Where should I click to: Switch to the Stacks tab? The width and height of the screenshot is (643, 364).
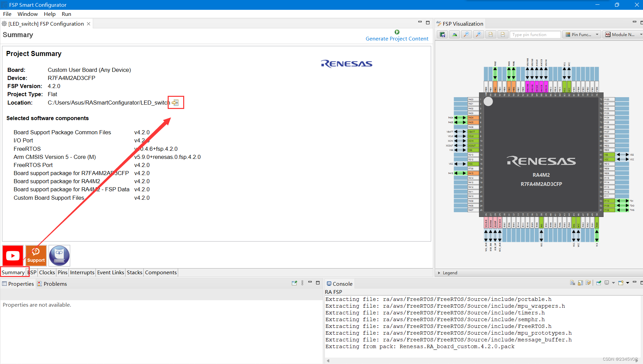135,273
